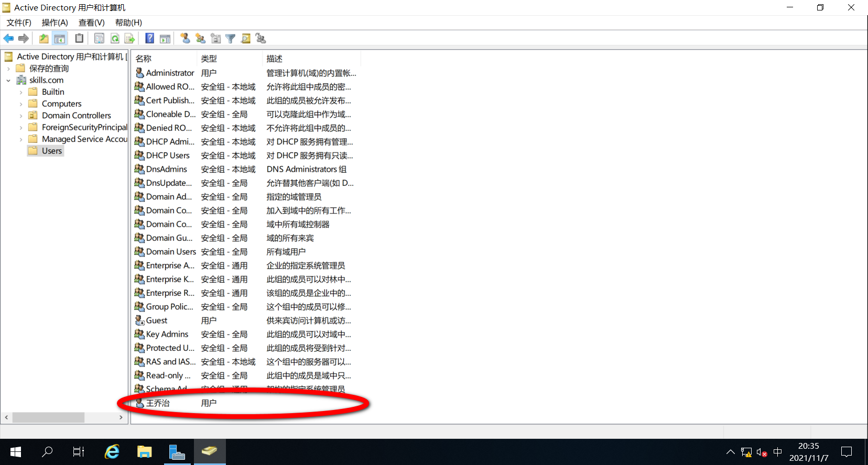The height and width of the screenshot is (465, 868).
Task: Open the Windows Start menu
Action: [16, 452]
